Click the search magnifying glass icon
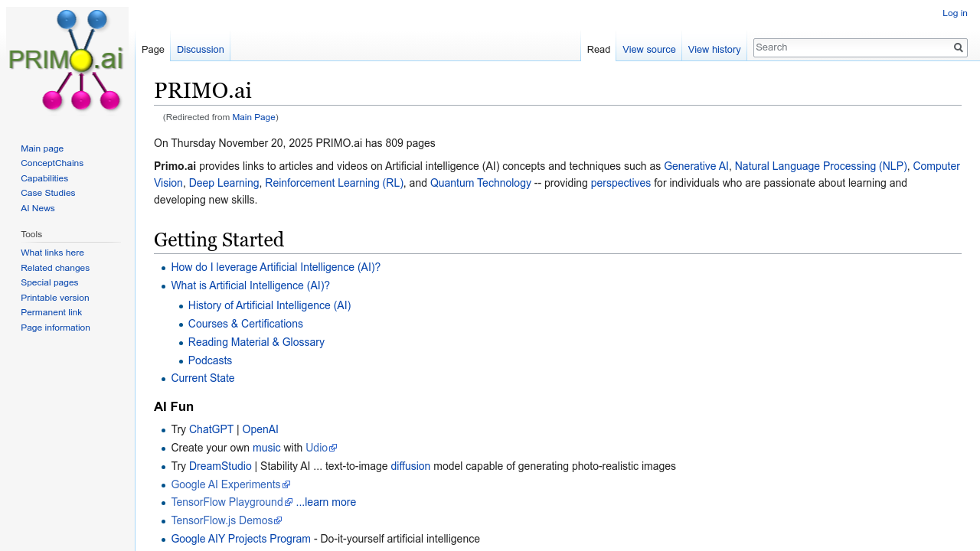The width and height of the screenshot is (980, 551). (958, 47)
